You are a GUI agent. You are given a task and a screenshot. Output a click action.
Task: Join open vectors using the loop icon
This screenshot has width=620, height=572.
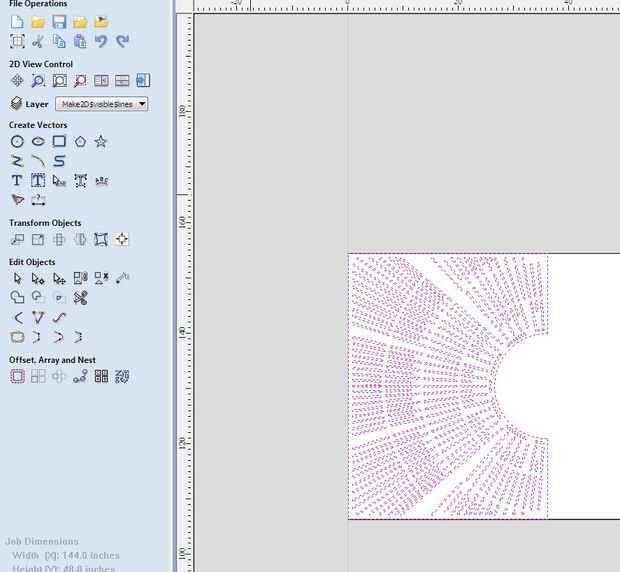pyautogui.click(x=17, y=337)
